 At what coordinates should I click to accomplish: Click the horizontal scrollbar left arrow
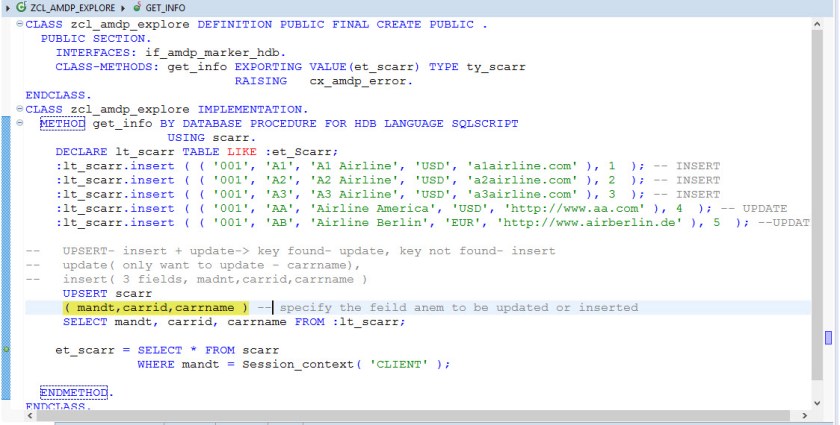(29, 415)
